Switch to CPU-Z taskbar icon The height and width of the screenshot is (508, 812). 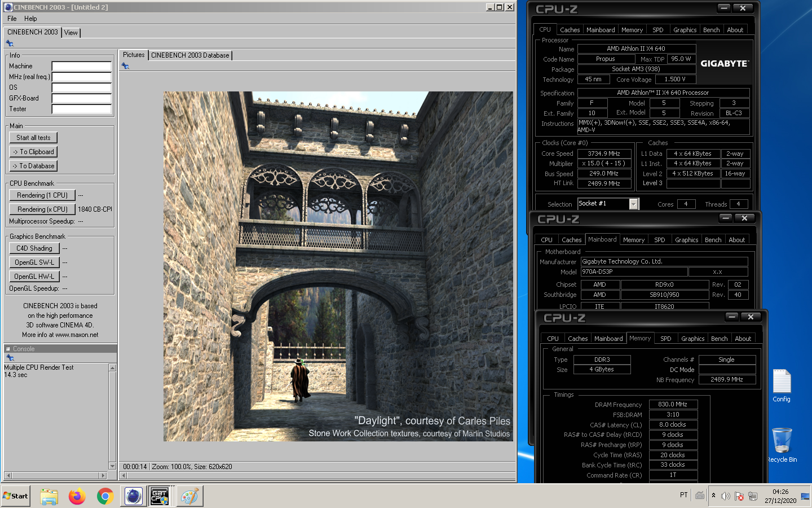click(x=160, y=496)
